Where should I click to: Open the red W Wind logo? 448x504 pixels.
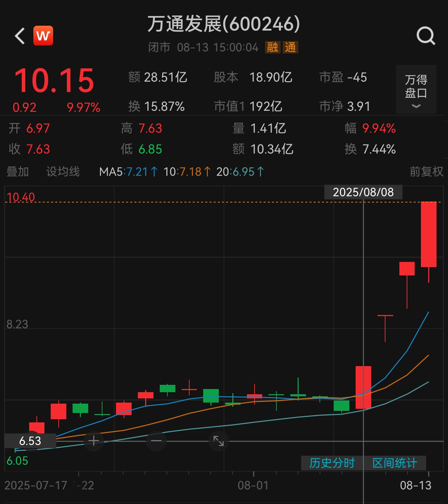(x=43, y=36)
